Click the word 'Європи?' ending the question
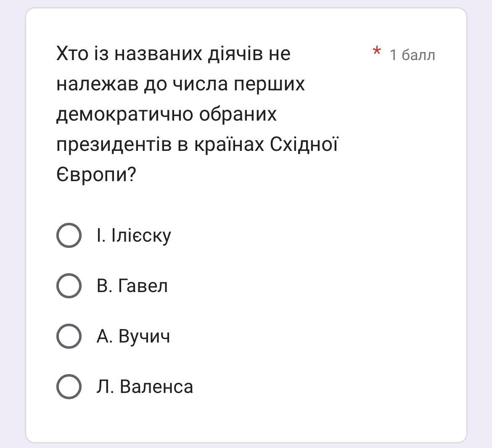The width and height of the screenshot is (492, 448). [x=96, y=175]
